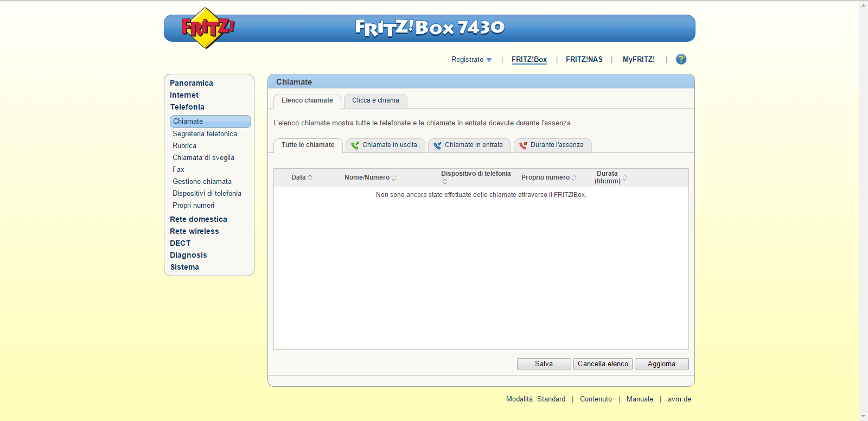Screen dimensions: 868x421
Task: Select the Tutte le chiamate tab
Action: (308, 145)
